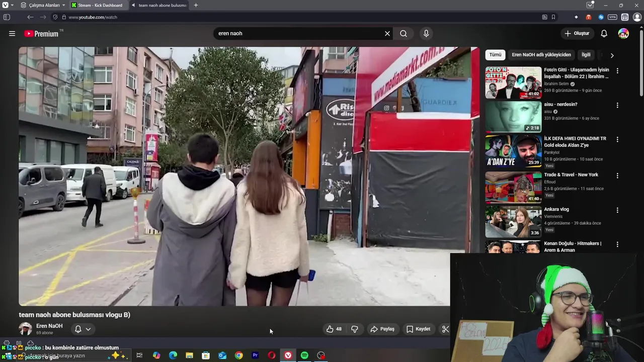The width and height of the screenshot is (644, 362).
Task: Click the Oluştur create button
Action: pyautogui.click(x=577, y=34)
